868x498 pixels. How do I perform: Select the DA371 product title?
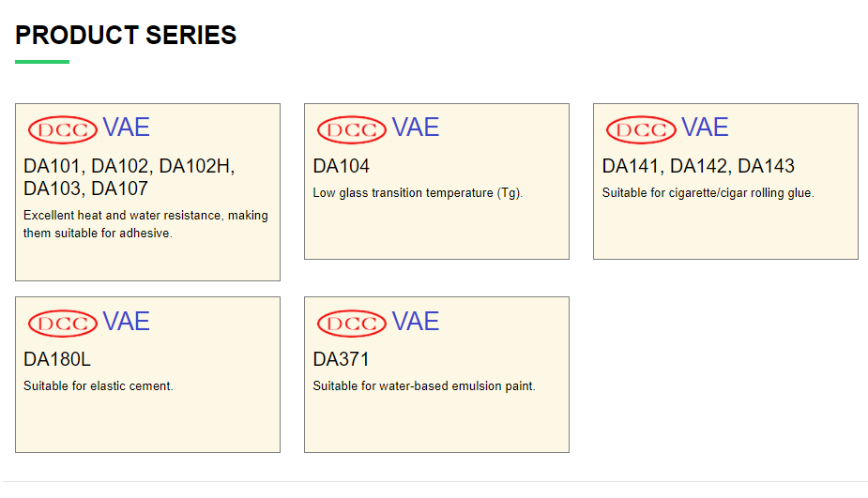tap(342, 360)
